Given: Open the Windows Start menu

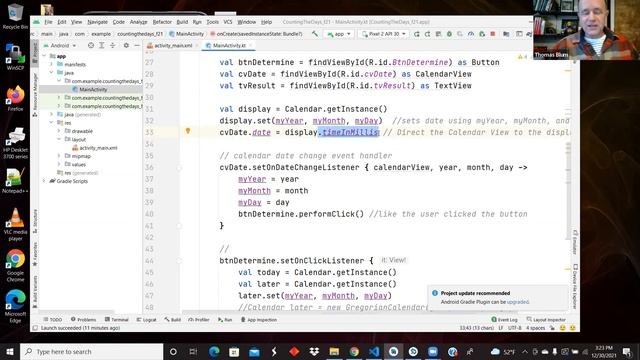Looking at the screenshot, I should (10, 351).
